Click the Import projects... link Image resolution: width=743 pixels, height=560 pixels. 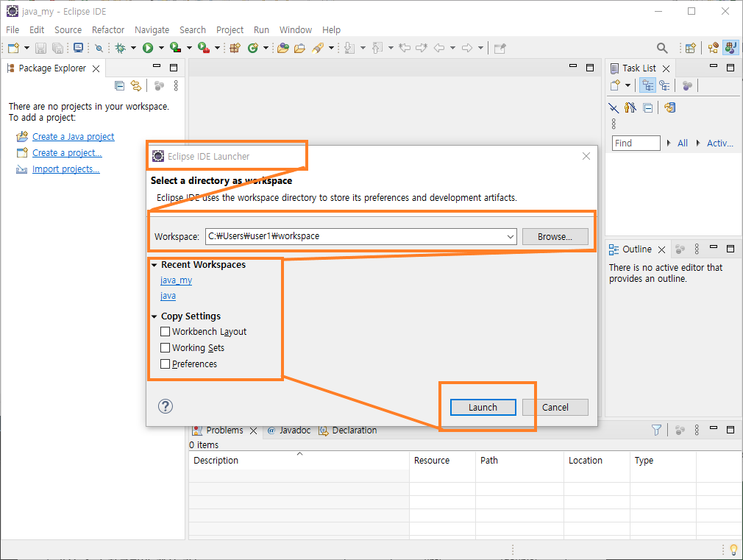[x=66, y=169]
